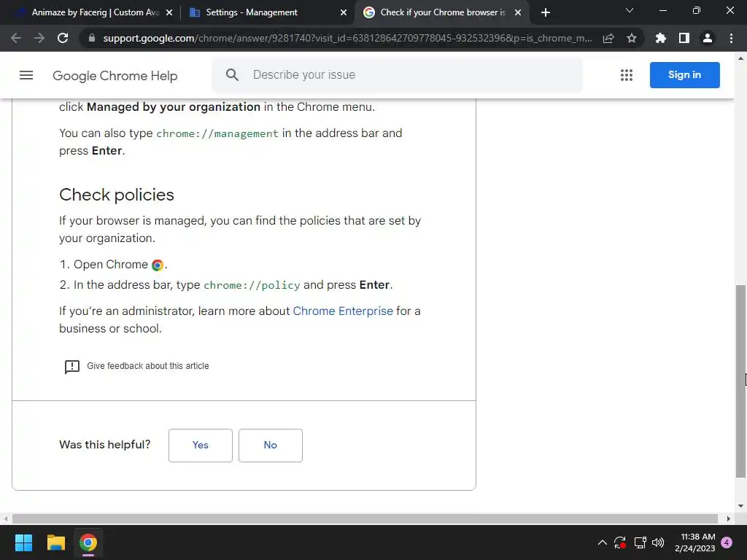Open the Google Chrome Help home link

pos(115,76)
